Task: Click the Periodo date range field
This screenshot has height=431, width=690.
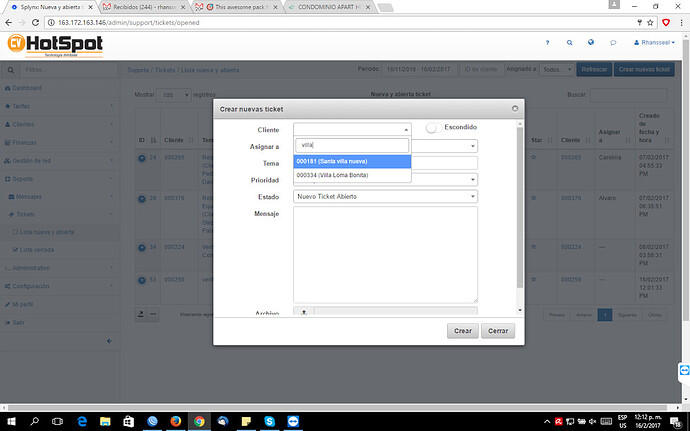Action: click(418, 69)
